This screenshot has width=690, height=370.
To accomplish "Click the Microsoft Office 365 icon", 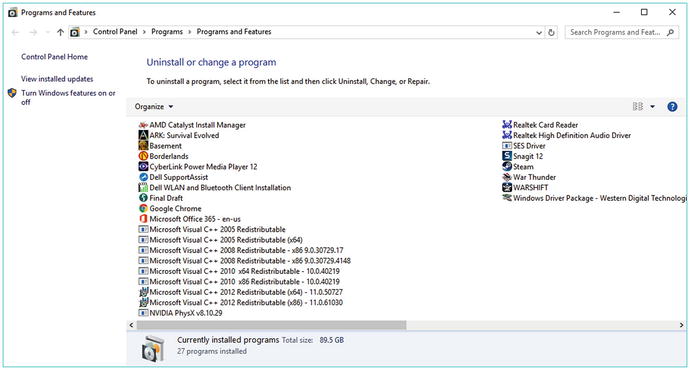I will (x=143, y=219).
